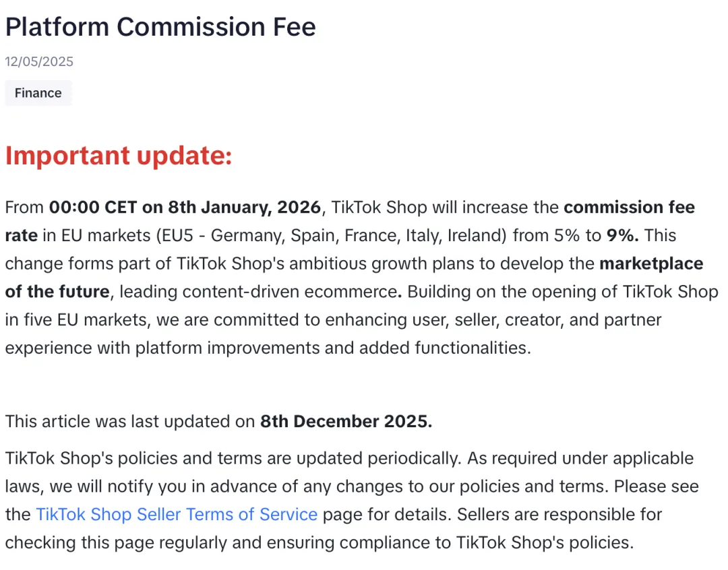The image size is (728, 570).
Task: Click the red "Important update:" heading
Action: [119, 155]
